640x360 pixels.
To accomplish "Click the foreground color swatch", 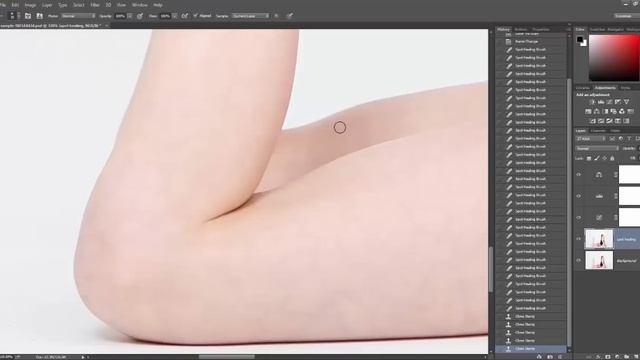I will (580, 39).
